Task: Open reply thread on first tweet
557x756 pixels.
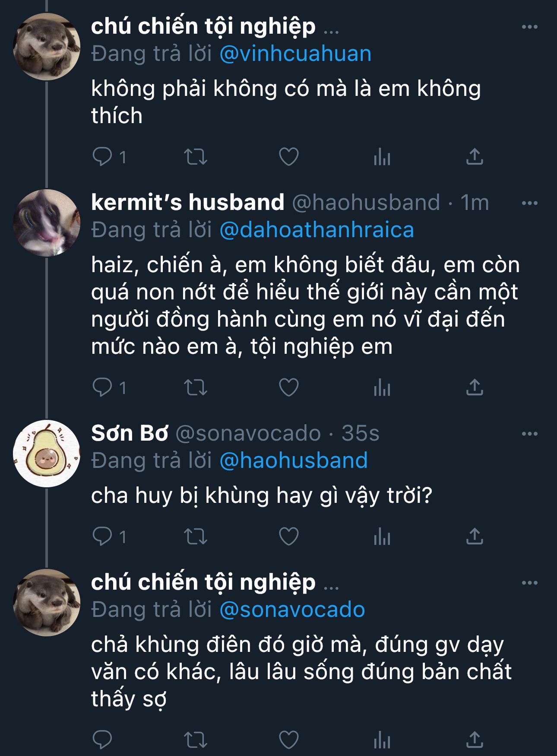Action: [103, 156]
